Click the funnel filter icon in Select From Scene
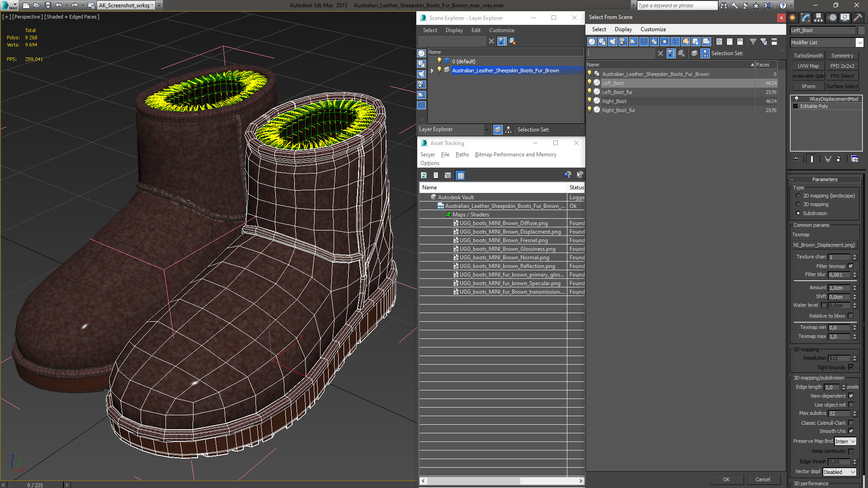Screen dimensions: 868x488 click(x=753, y=42)
